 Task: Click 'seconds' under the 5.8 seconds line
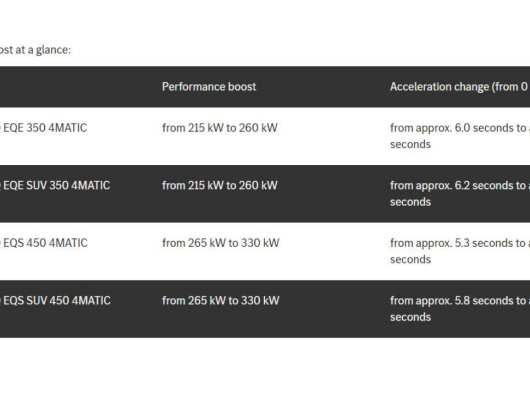point(410,317)
